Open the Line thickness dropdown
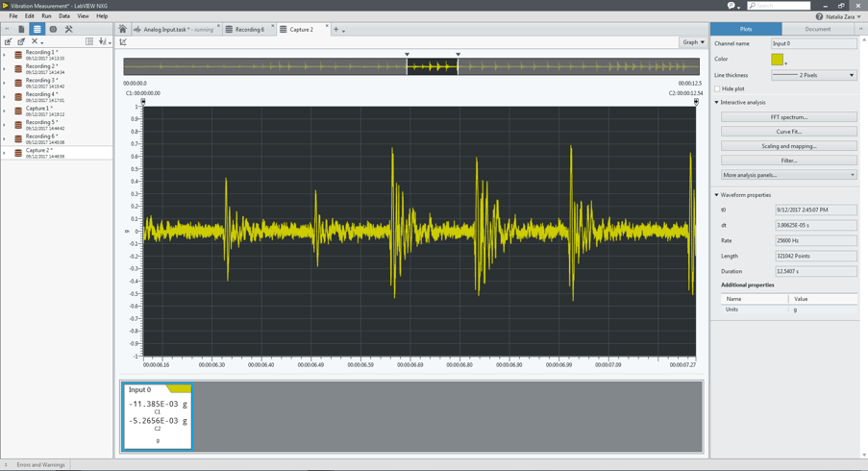 pos(813,75)
